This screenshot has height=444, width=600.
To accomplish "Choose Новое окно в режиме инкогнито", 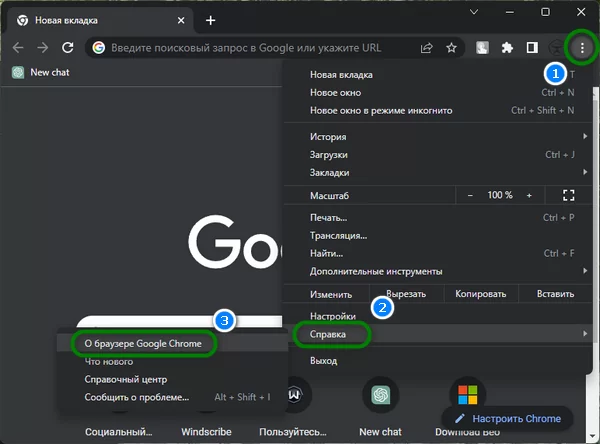I will pos(381,110).
